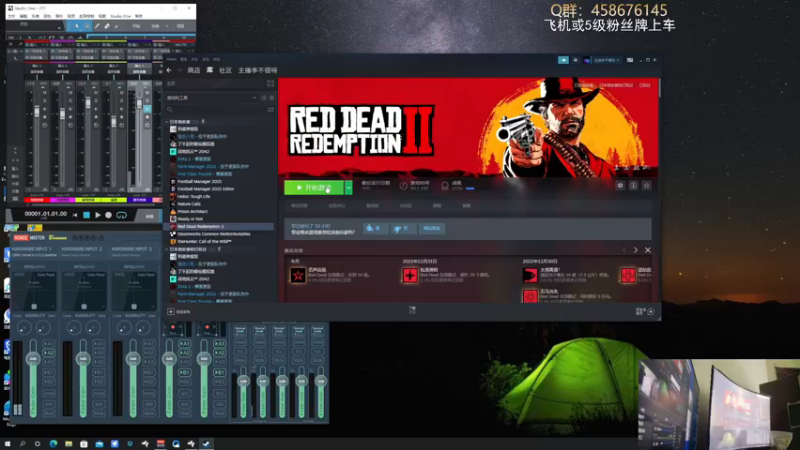Click the library search field in Steam

click(217, 110)
